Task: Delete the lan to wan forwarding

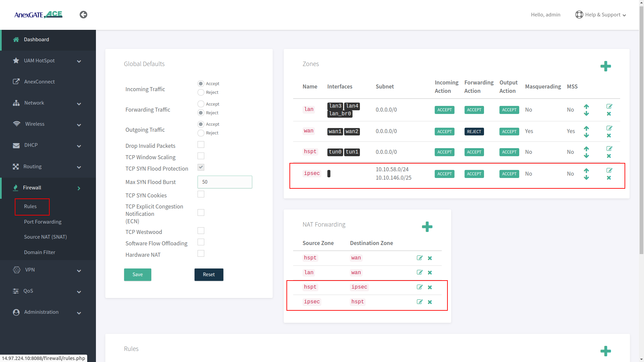Action: coord(430,273)
